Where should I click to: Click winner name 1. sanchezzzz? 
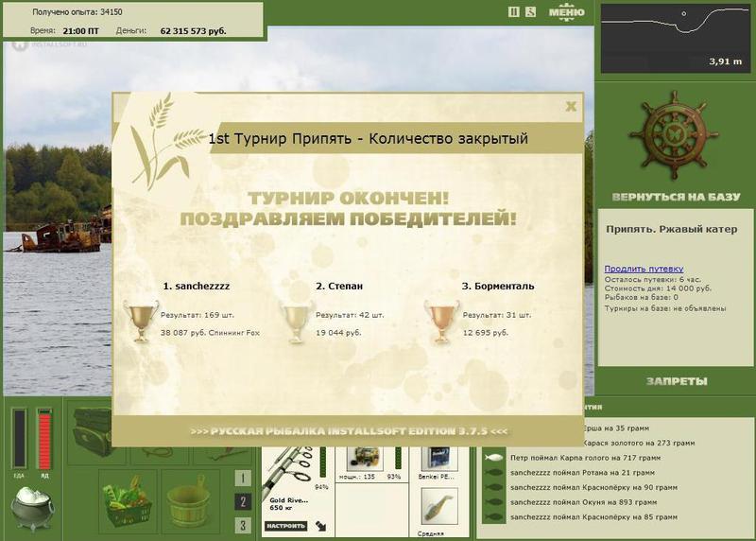197,286
